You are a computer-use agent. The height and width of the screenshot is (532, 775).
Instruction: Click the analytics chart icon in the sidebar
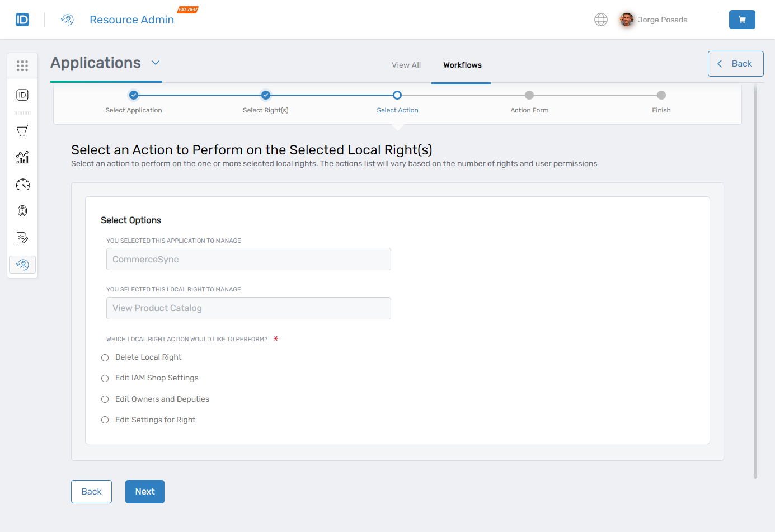[x=22, y=157]
